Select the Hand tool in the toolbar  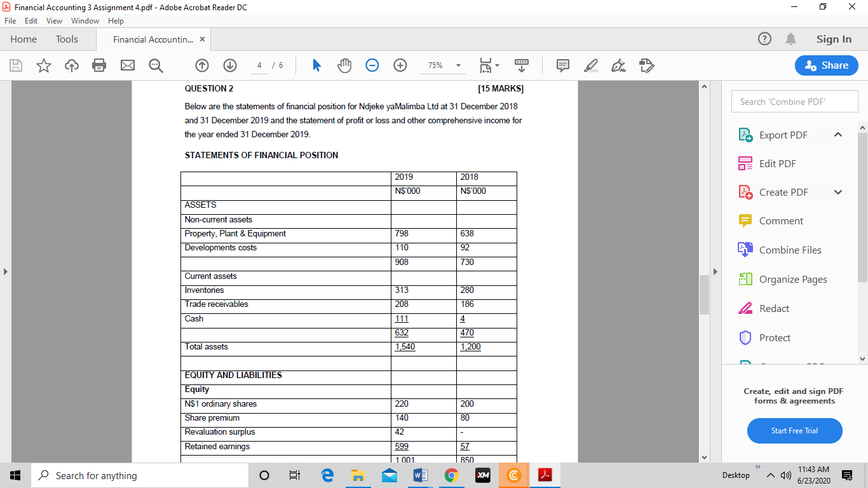[344, 65]
